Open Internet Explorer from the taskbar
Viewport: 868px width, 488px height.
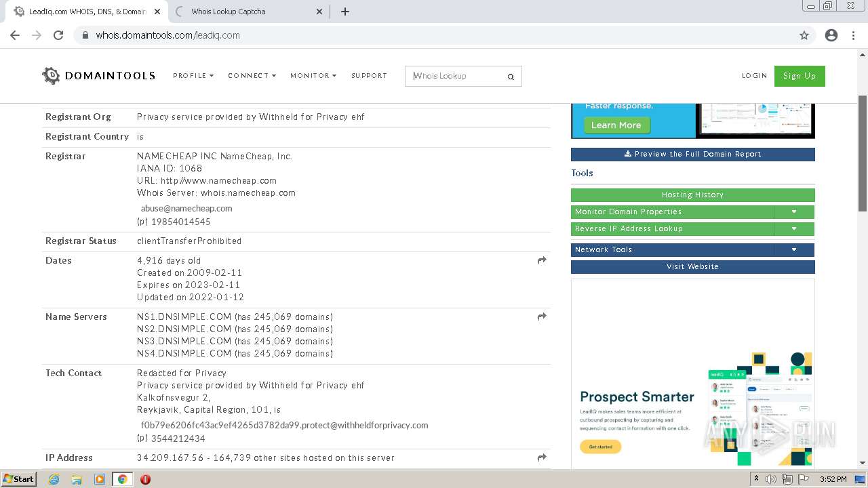54,479
